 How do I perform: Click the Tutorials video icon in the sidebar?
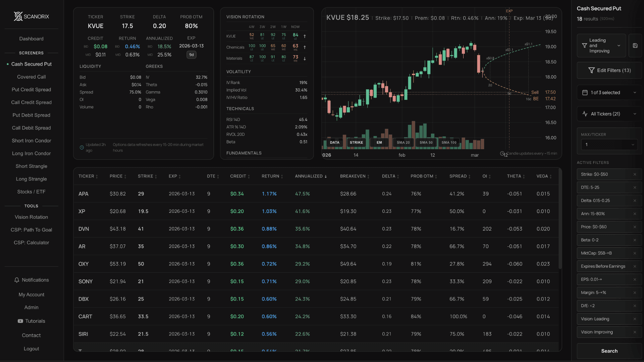(20, 321)
